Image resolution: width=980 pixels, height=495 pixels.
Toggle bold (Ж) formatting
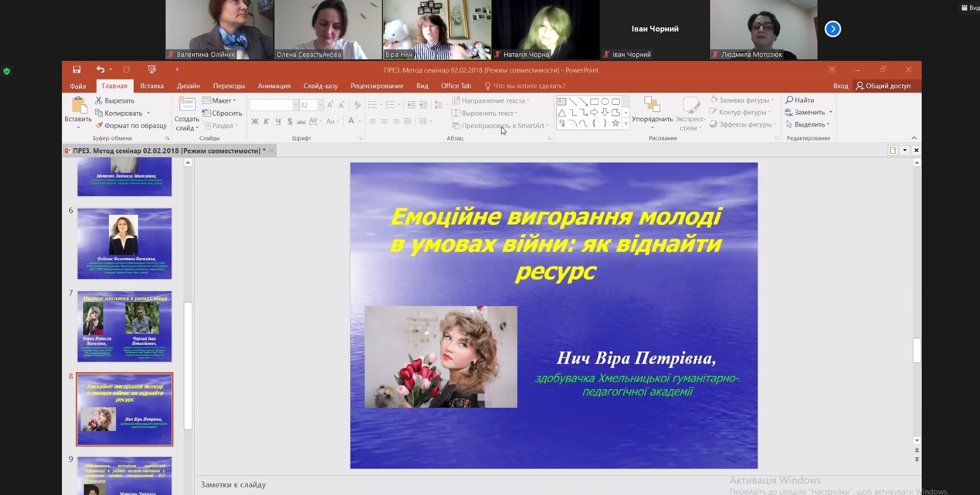254,122
